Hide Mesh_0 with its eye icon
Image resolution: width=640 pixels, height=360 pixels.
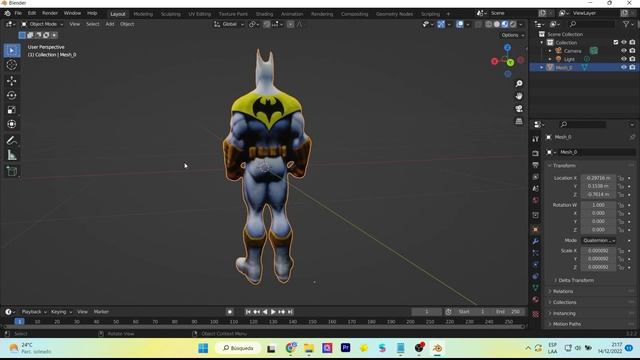(624, 67)
